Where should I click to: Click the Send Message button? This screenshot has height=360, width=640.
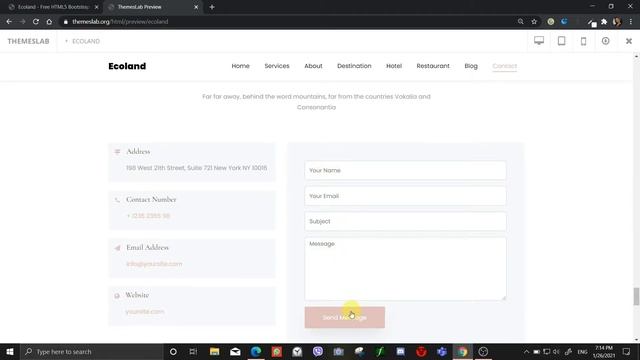pyautogui.click(x=344, y=317)
